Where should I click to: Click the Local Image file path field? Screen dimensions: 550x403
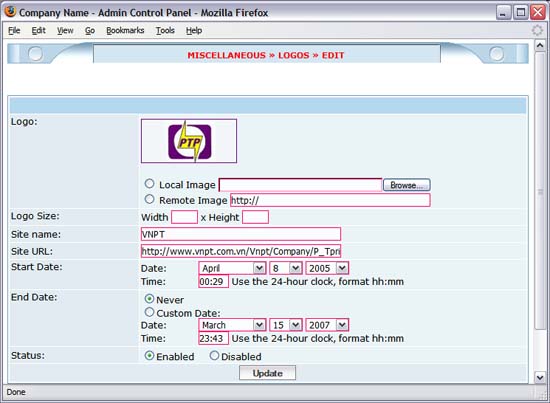coord(301,185)
